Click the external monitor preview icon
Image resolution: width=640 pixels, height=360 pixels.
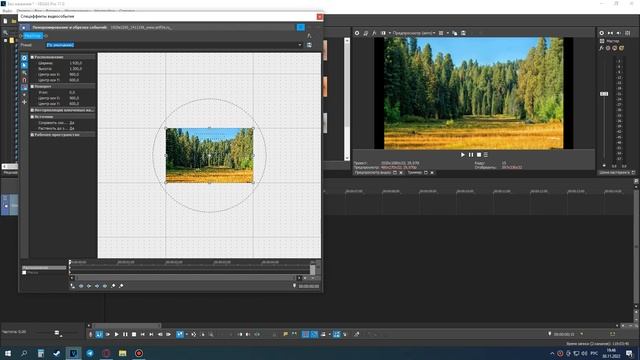click(365, 33)
